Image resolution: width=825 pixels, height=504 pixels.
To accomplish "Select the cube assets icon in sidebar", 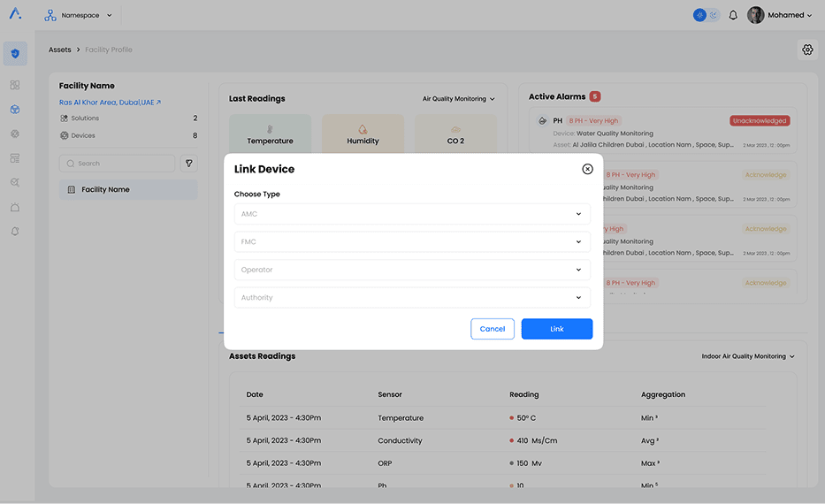I will pyautogui.click(x=15, y=110).
